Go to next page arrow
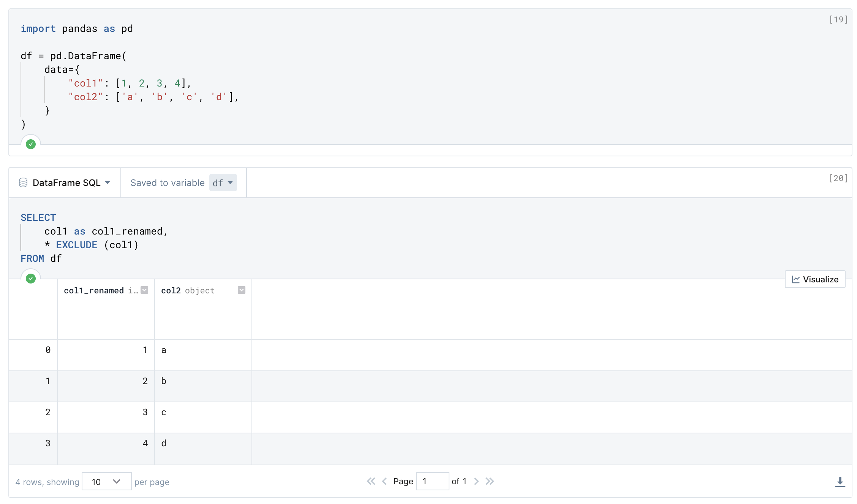This screenshot has width=857, height=504. [x=476, y=481]
